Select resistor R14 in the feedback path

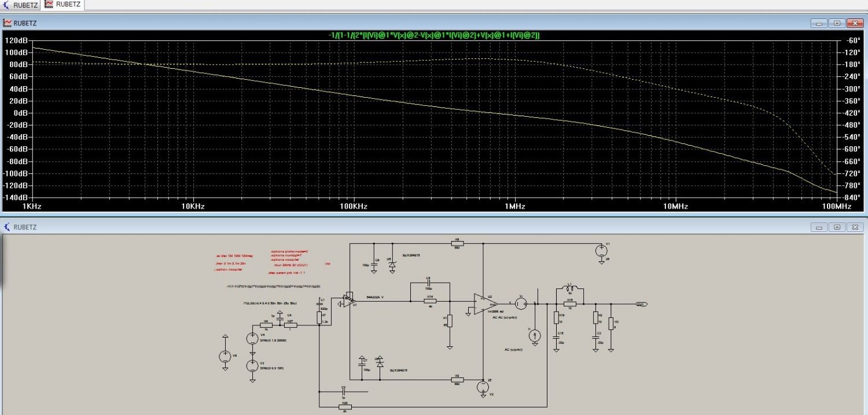[x=430, y=301]
